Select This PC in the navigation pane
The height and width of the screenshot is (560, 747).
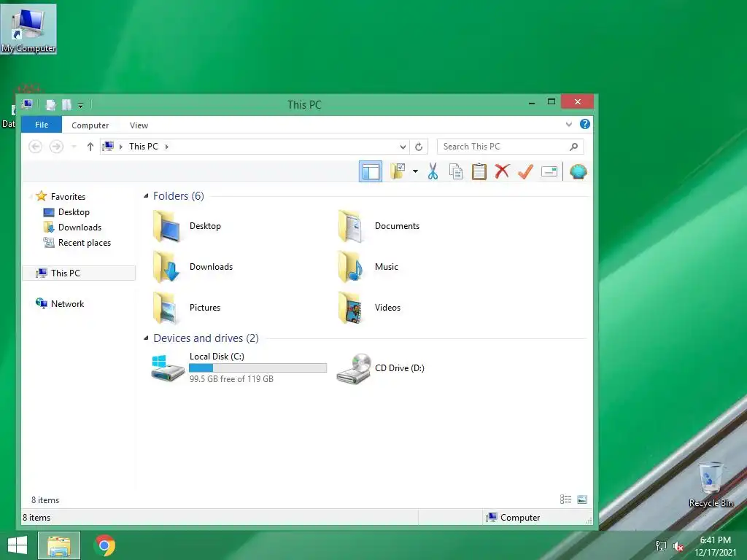pos(79,273)
